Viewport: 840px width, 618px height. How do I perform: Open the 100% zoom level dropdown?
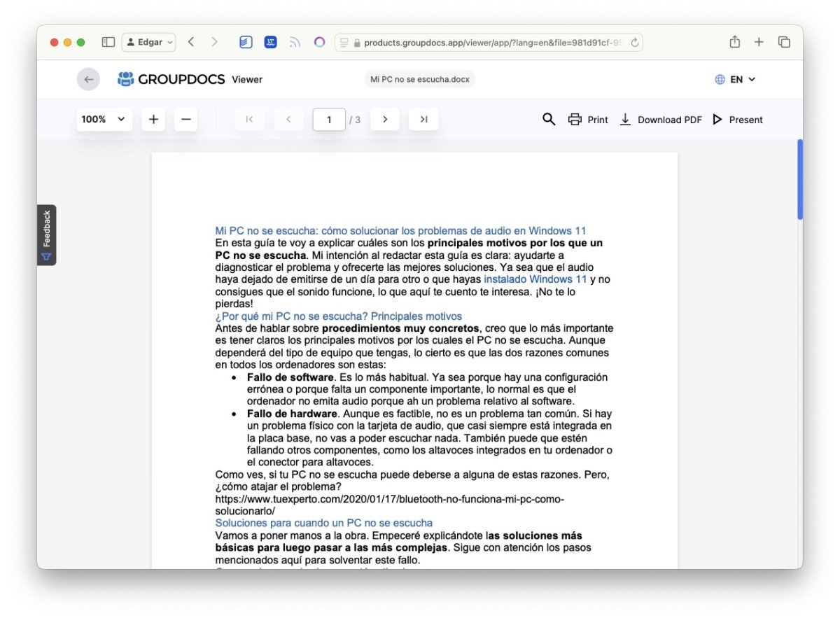104,120
